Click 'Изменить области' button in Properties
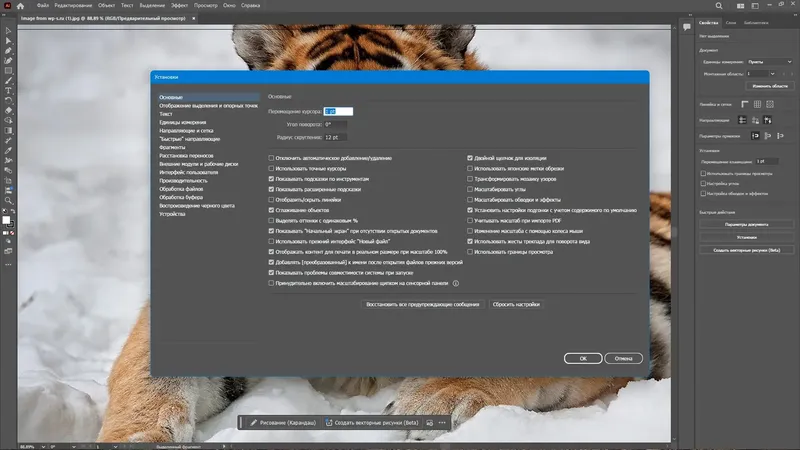The image size is (800, 450). (769, 86)
